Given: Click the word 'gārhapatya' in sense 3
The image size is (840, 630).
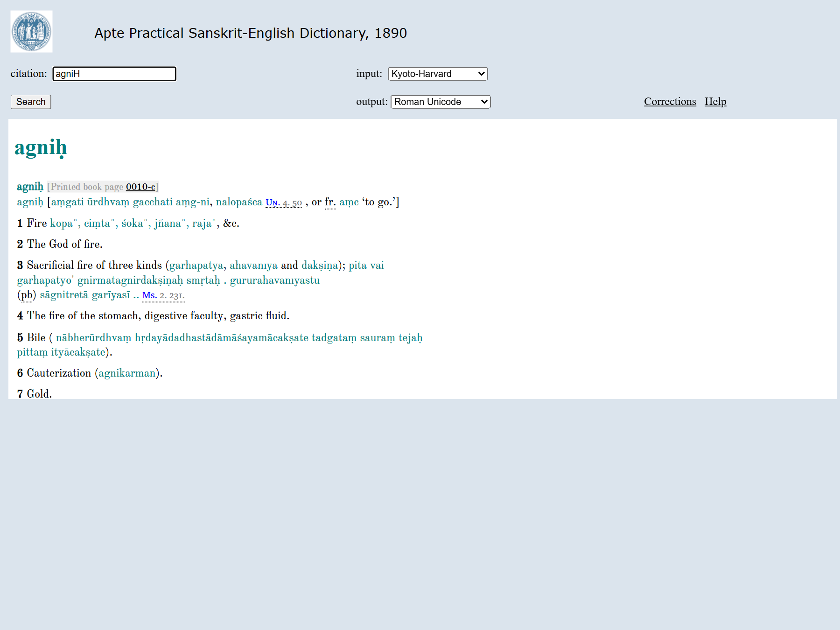Looking at the screenshot, I should (196, 266).
